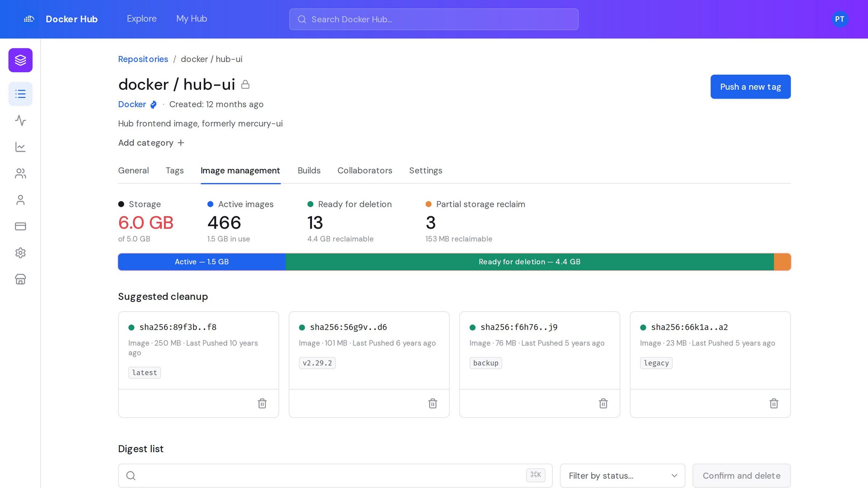This screenshot has height=488, width=868.
Task: Select the Image management tab
Action: pyautogui.click(x=240, y=170)
